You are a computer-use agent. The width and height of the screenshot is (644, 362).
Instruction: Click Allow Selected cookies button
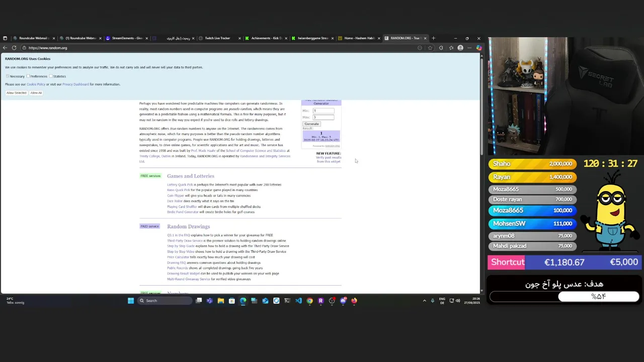(16, 93)
